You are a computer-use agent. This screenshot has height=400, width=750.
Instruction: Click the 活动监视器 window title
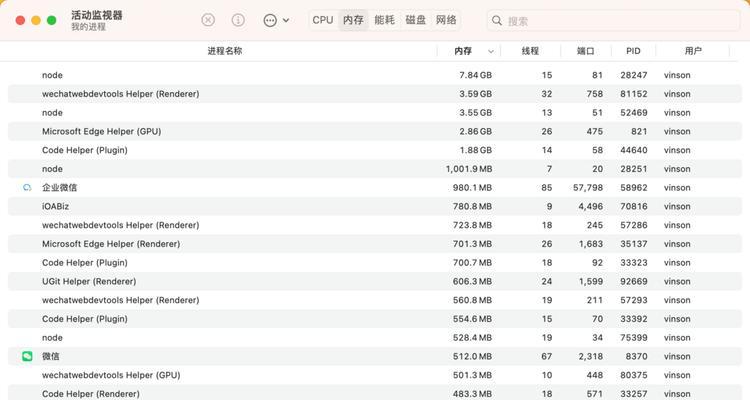[x=97, y=15]
